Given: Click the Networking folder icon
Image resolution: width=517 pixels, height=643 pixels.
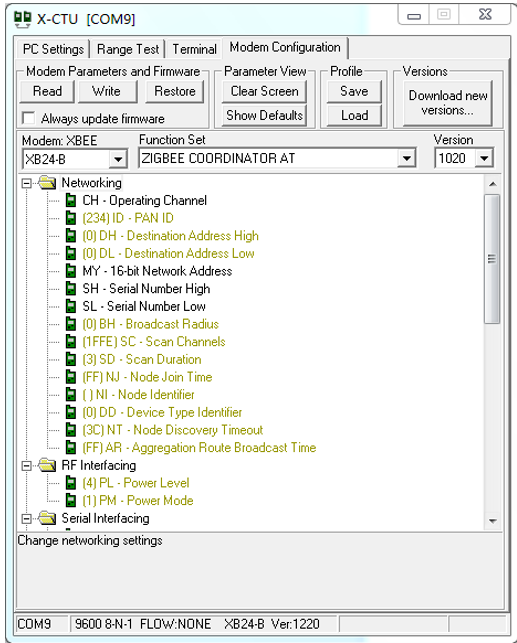Looking at the screenshot, I should (47, 182).
